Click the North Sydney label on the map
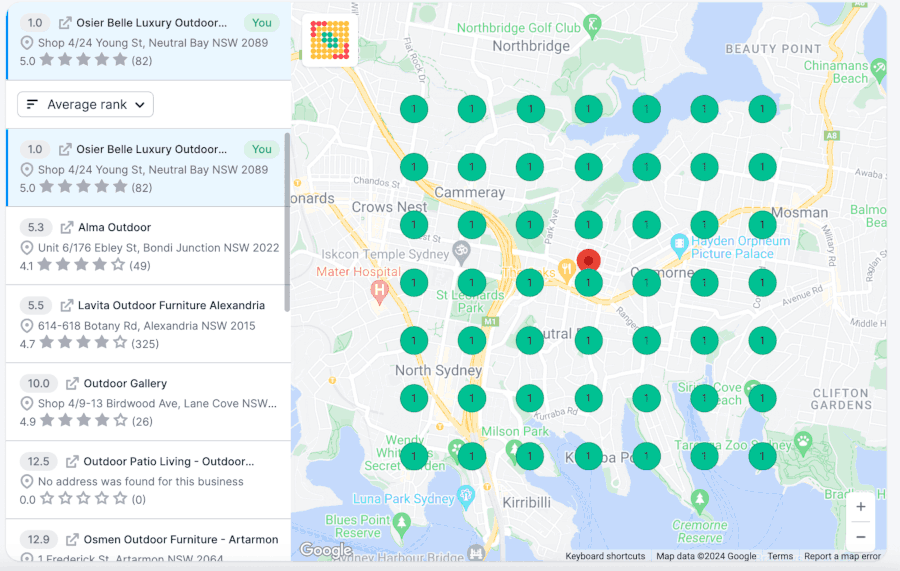The width and height of the screenshot is (900, 571). pyautogui.click(x=438, y=371)
